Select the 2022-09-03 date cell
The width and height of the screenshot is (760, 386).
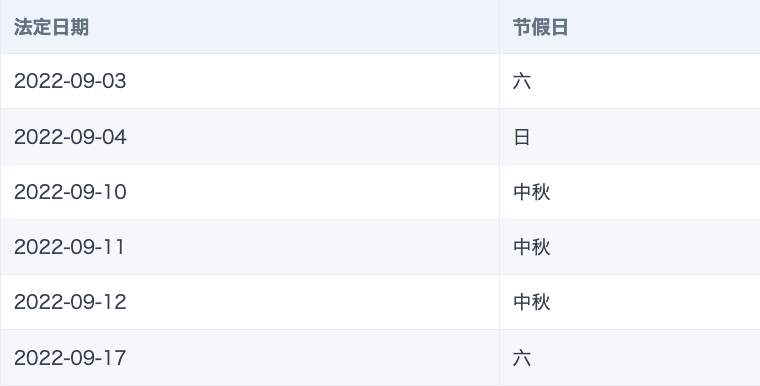point(70,81)
